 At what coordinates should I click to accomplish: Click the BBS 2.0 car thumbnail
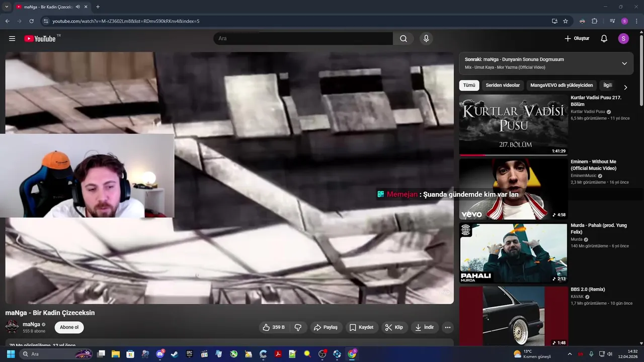513,316
